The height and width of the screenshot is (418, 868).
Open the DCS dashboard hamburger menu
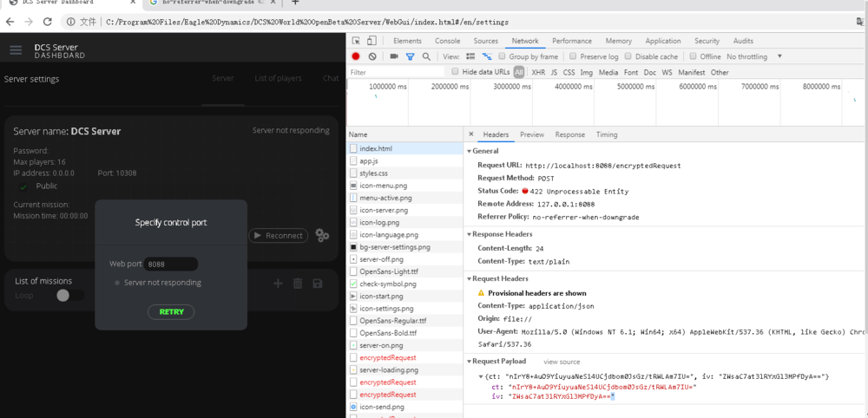pyautogui.click(x=16, y=50)
